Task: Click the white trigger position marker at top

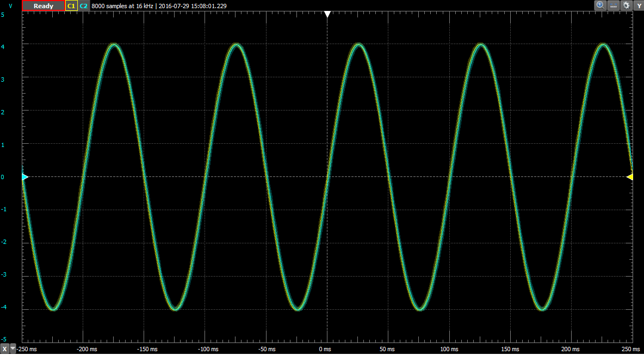Action: coord(327,14)
